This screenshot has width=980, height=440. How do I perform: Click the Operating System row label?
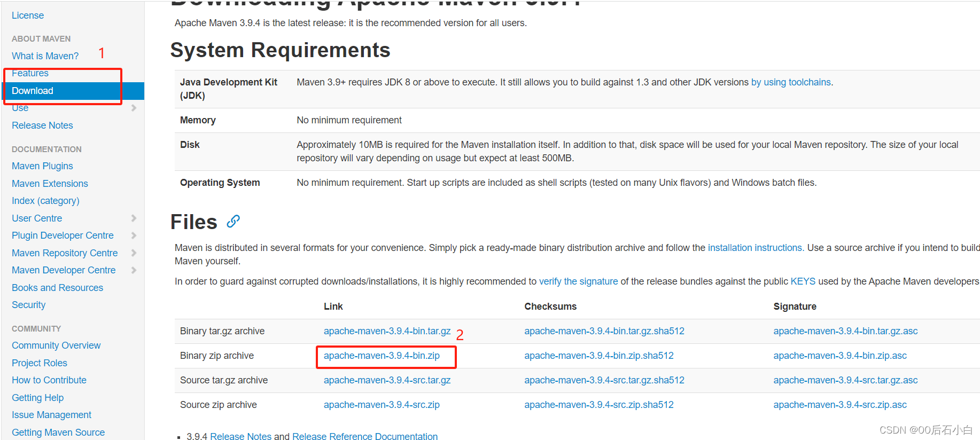point(220,183)
